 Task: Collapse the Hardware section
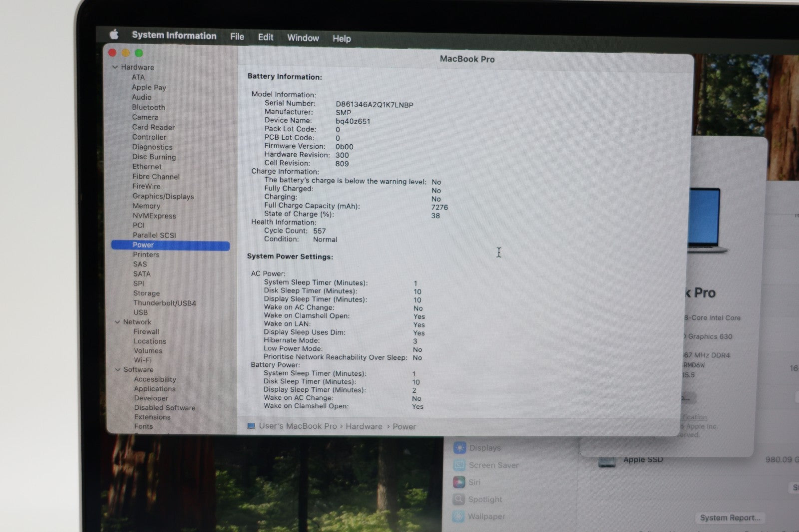115,67
